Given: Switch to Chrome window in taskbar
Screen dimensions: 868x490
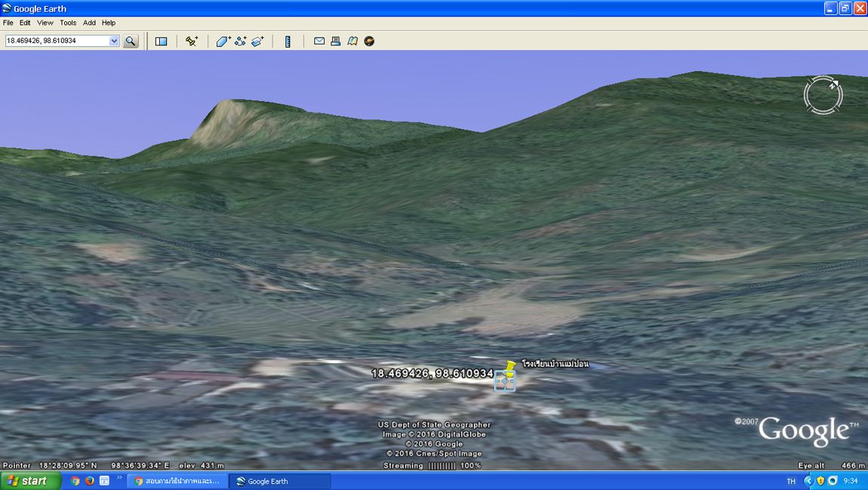Looking at the screenshot, I should coord(177,481).
